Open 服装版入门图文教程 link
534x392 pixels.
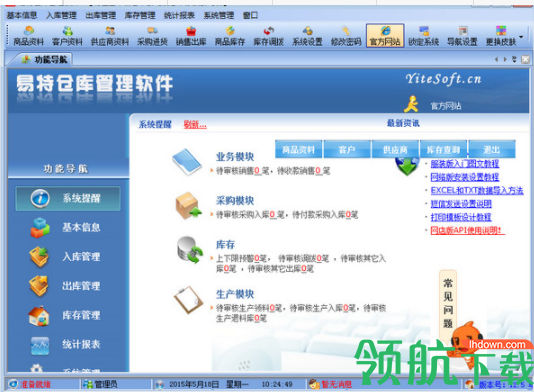(465, 164)
